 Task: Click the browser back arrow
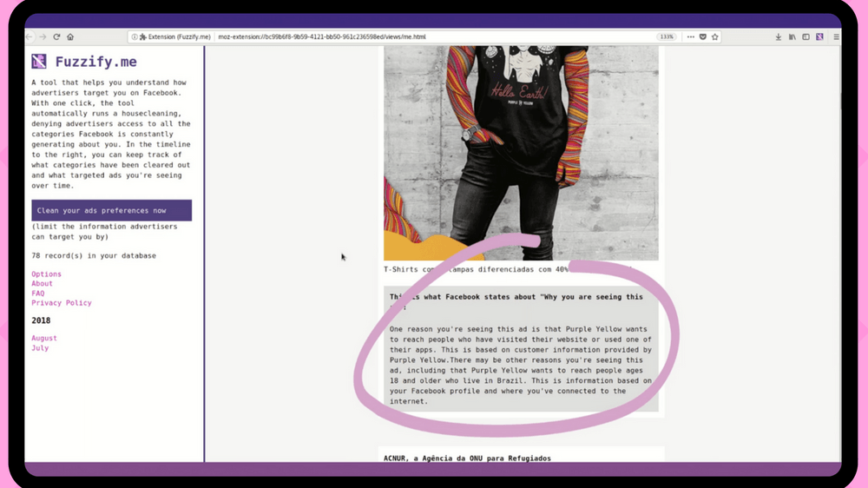[30, 37]
